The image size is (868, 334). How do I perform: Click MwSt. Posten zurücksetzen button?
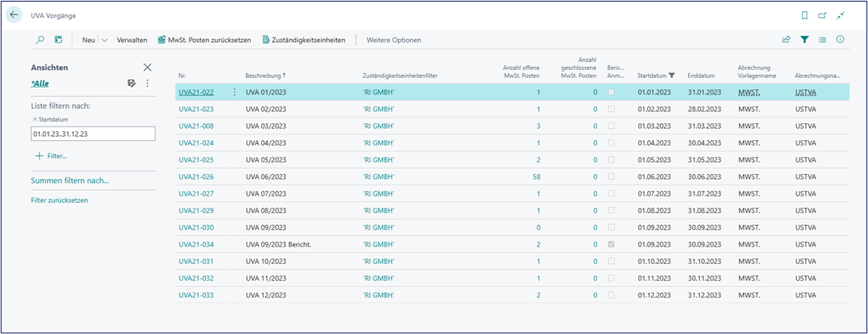[204, 40]
